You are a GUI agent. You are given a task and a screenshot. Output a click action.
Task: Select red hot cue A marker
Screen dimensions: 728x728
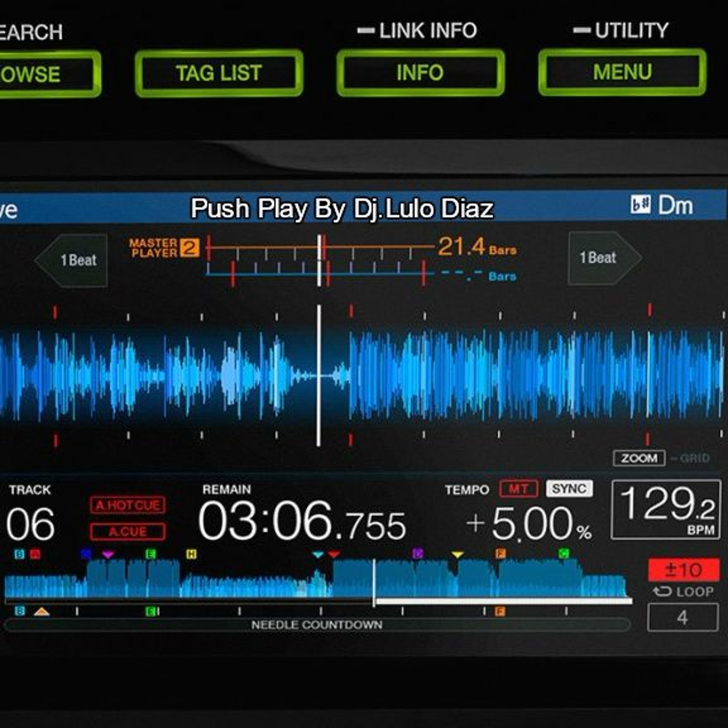[x=35, y=554]
